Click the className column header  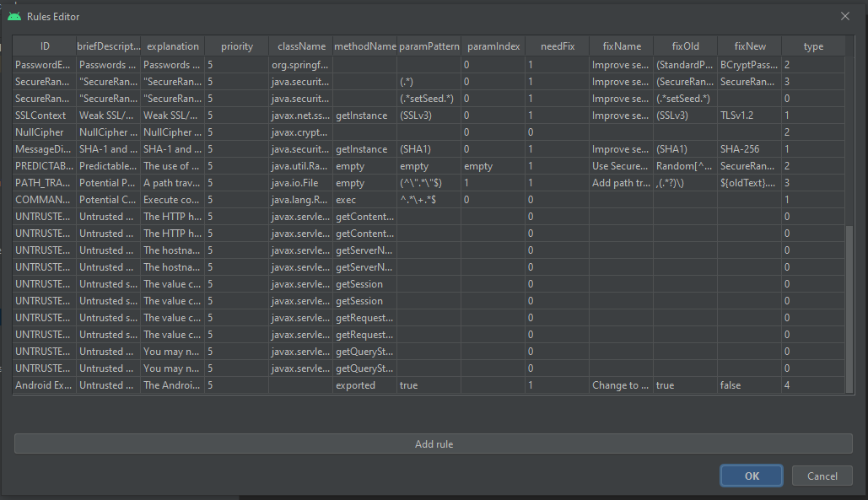[301, 46]
